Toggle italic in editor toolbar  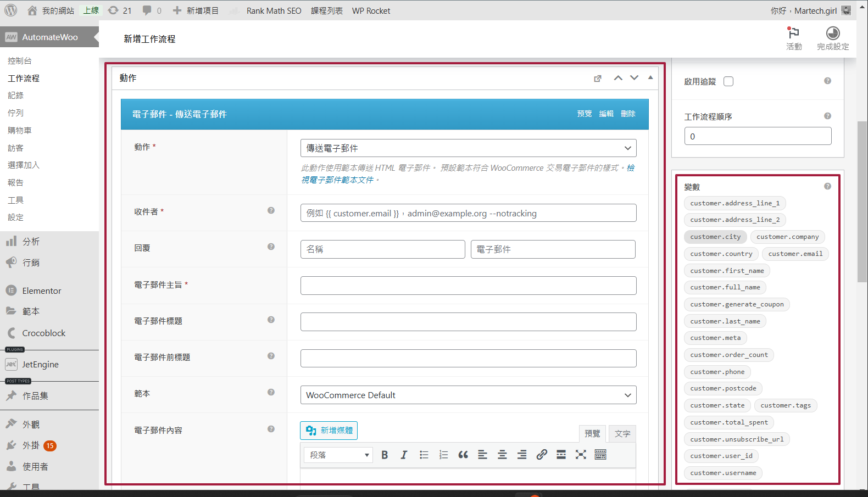coord(404,455)
